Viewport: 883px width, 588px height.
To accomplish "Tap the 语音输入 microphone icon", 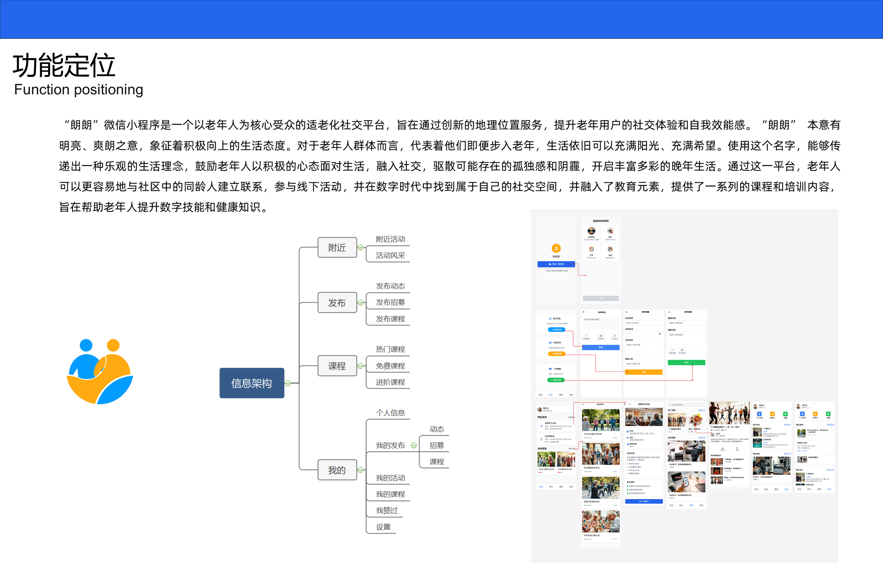I will click(x=615, y=336).
